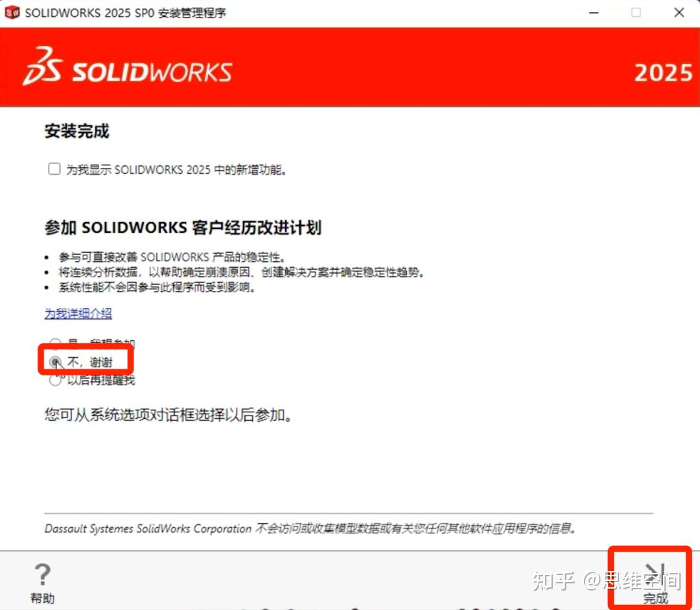Click the 安装完成 heading text
700x610 pixels.
[x=76, y=132]
